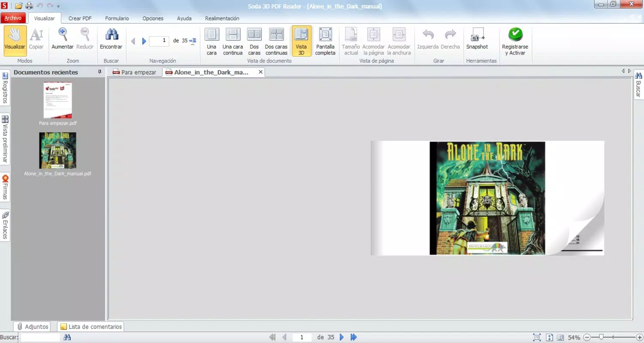Open the Adjuntos bottom tab

[x=33, y=327]
